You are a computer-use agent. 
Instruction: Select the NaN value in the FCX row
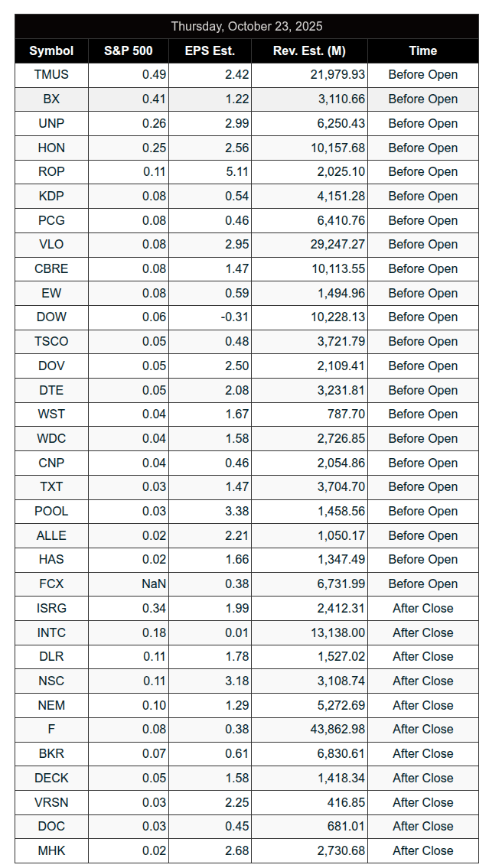click(154, 584)
